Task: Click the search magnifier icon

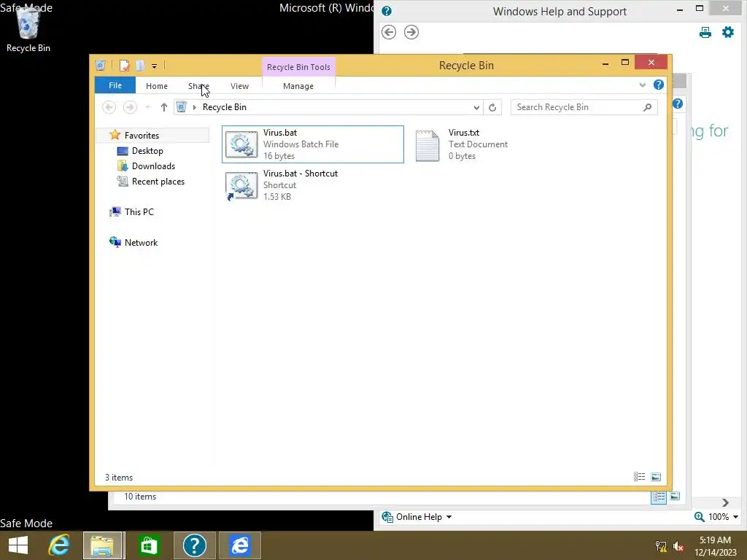Action: [x=647, y=108]
